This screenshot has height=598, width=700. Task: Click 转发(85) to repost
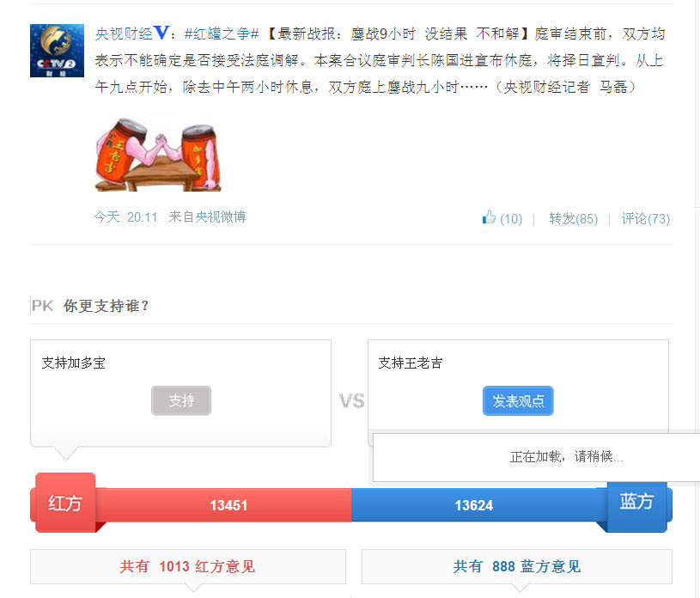[x=573, y=218]
